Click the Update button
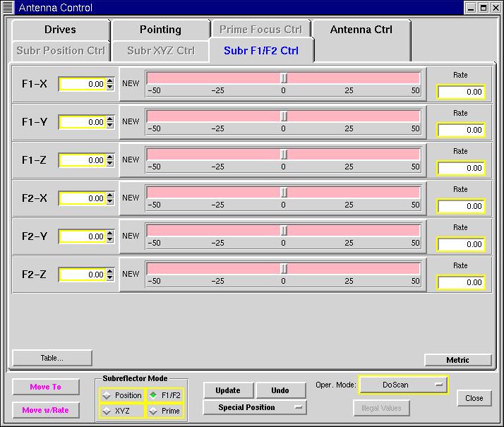The width and height of the screenshot is (504, 427). coord(228,390)
